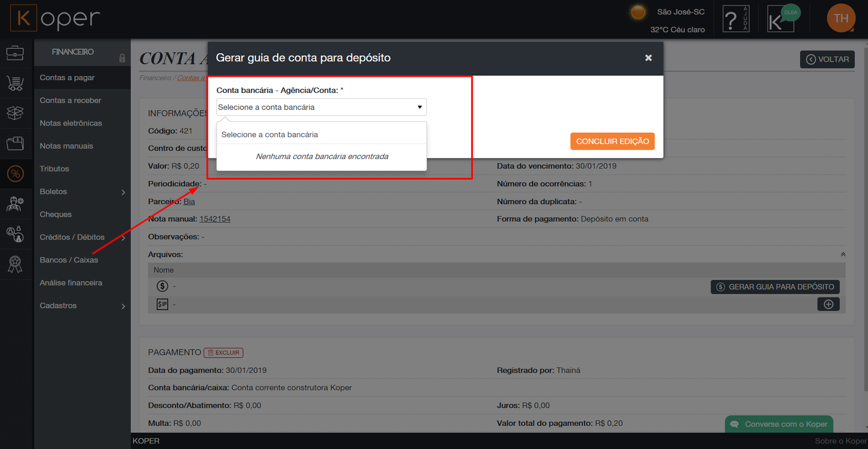This screenshot has width=868, height=449.
Task: Open the TH user avatar
Action: [x=840, y=18]
